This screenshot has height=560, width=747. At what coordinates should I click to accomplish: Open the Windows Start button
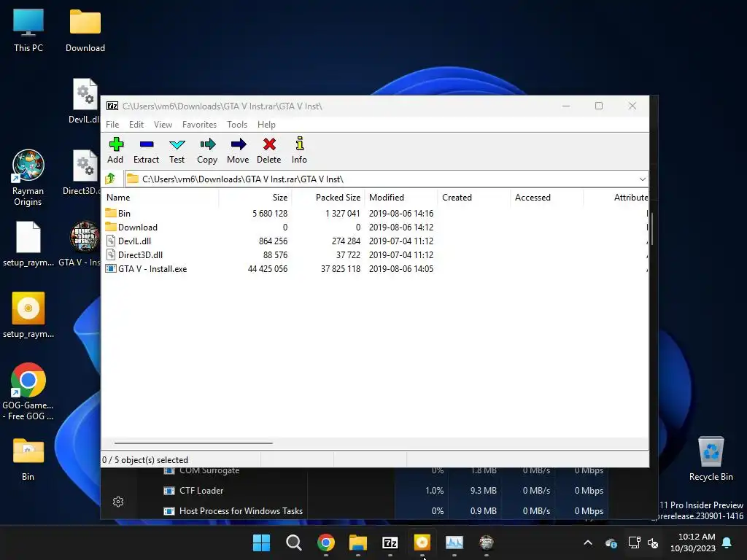point(261,542)
